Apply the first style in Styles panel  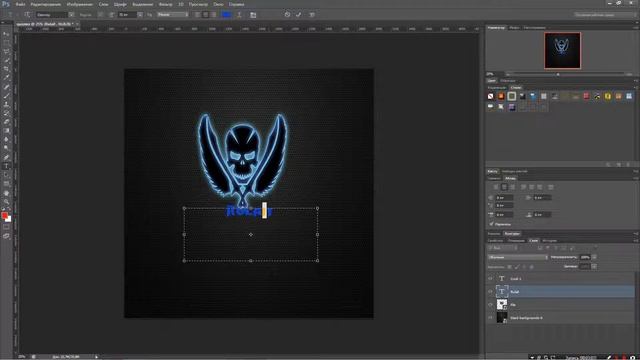click(490, 96)
